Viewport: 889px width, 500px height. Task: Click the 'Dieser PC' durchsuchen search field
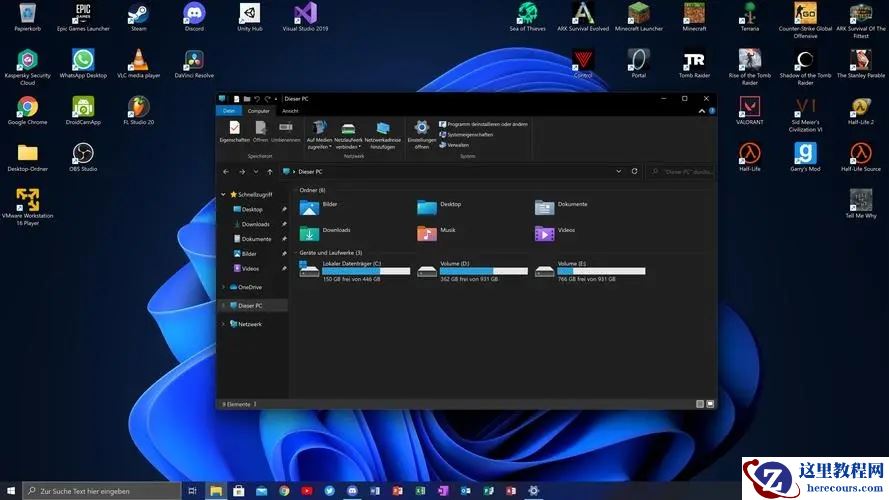point(680,172)
